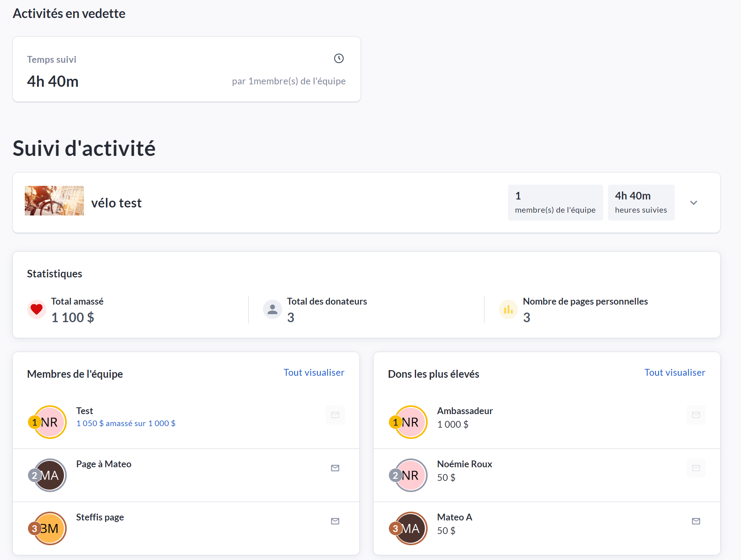The width and height of the screenshot is (741, 560).
Task: Click the Total des donateurs person icon
Action: (273, 309)
